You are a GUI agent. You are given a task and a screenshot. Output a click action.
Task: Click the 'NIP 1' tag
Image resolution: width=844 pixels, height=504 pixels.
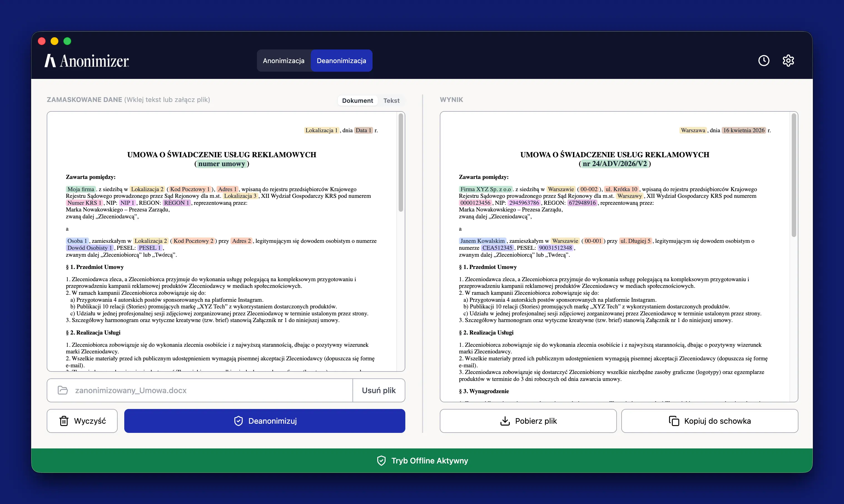[x=127, y=203]
